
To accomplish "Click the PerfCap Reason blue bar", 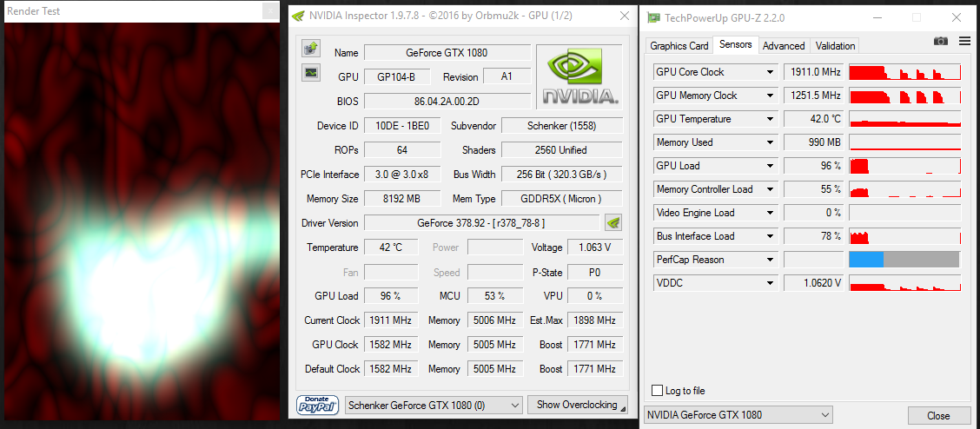I will tap(866, 260).
